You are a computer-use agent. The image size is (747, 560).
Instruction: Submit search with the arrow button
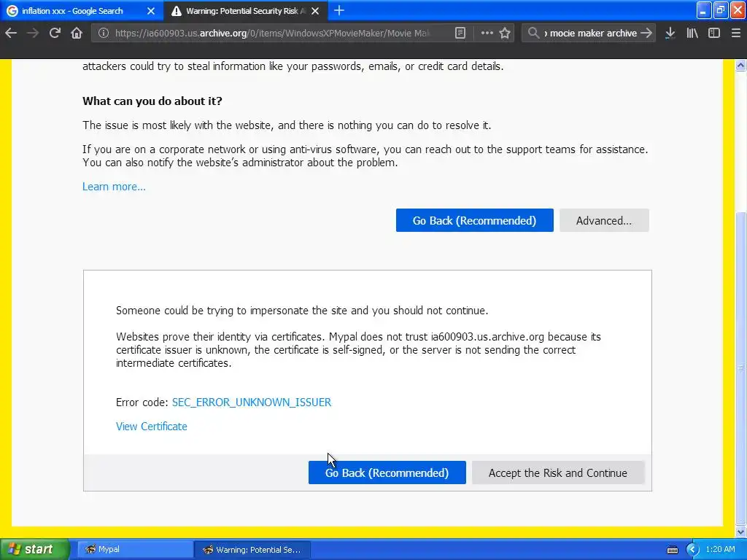[646, 33]
